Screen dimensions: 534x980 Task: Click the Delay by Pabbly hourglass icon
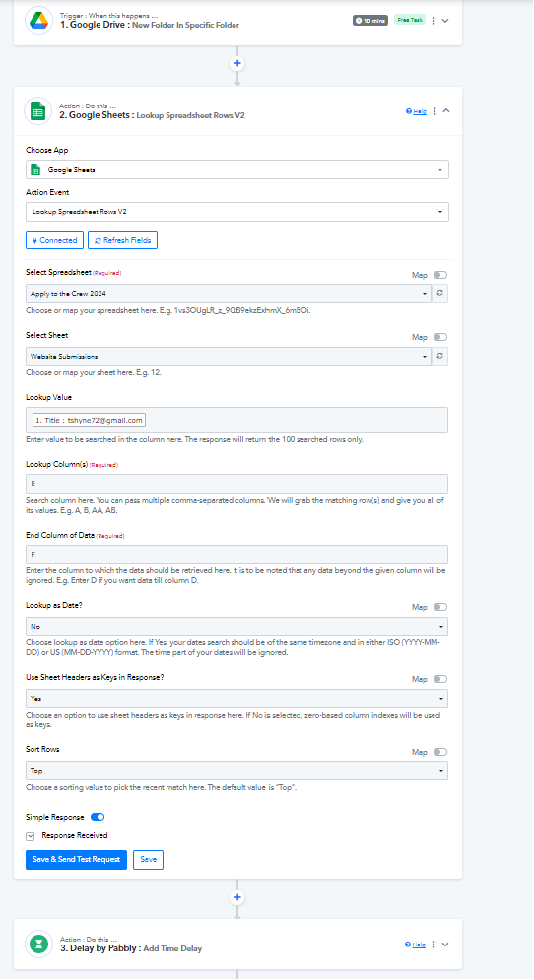click(x=38, y=944)
